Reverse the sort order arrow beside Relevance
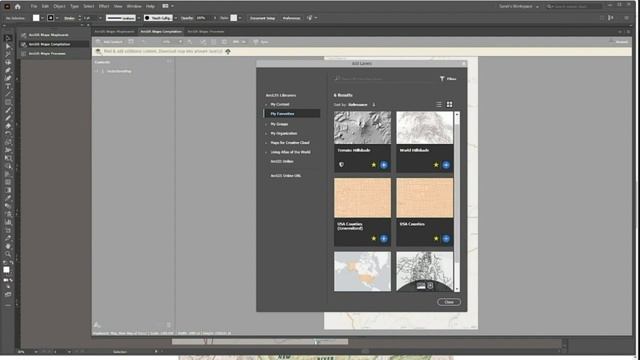Viewport: 640px width, 360px height. [x=373, y=105]
